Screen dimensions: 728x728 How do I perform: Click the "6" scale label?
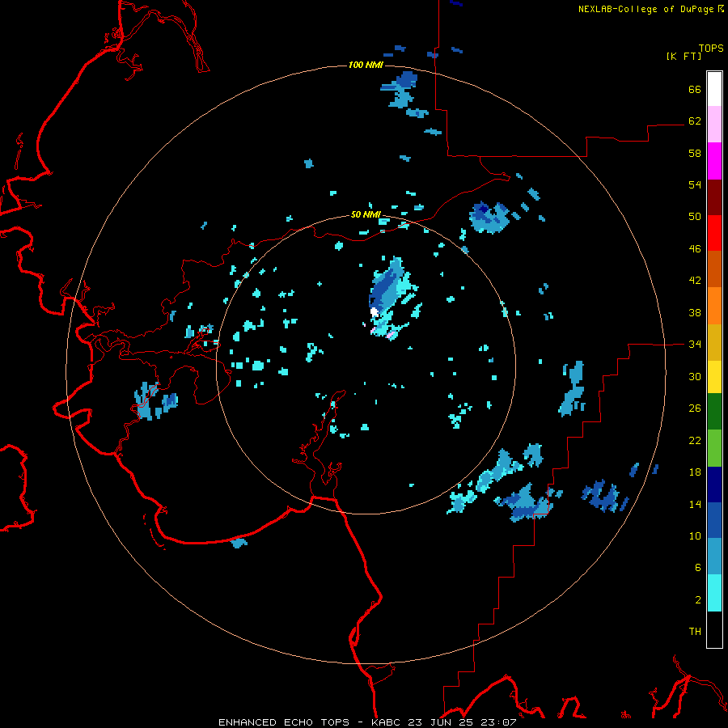tap(698, 568)
